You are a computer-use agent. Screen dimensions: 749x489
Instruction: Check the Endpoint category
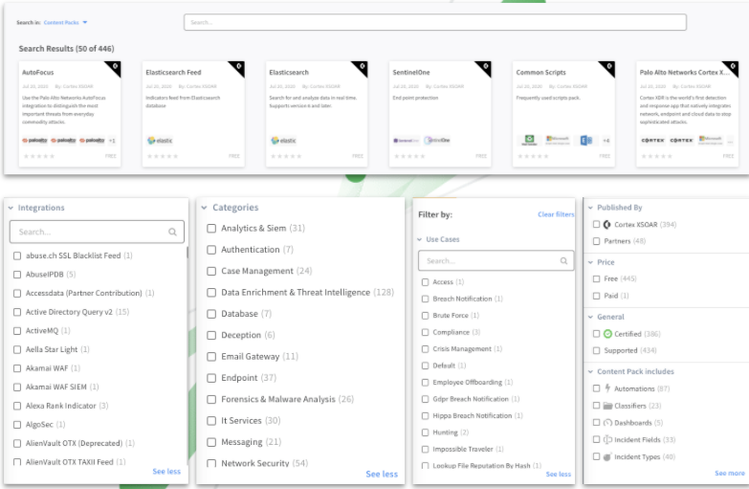[x=212, y=378]
